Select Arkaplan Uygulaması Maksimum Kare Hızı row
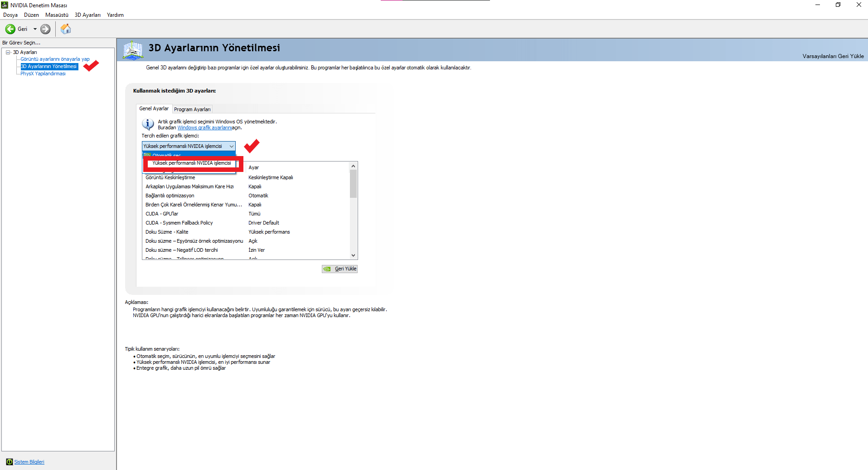 click(246, 186)
